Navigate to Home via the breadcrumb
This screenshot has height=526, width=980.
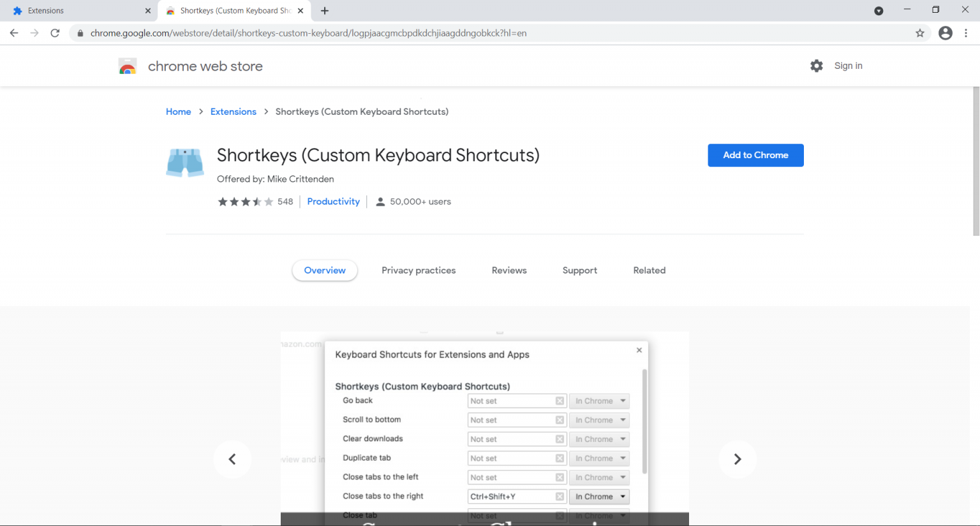(x=178, y=112)
